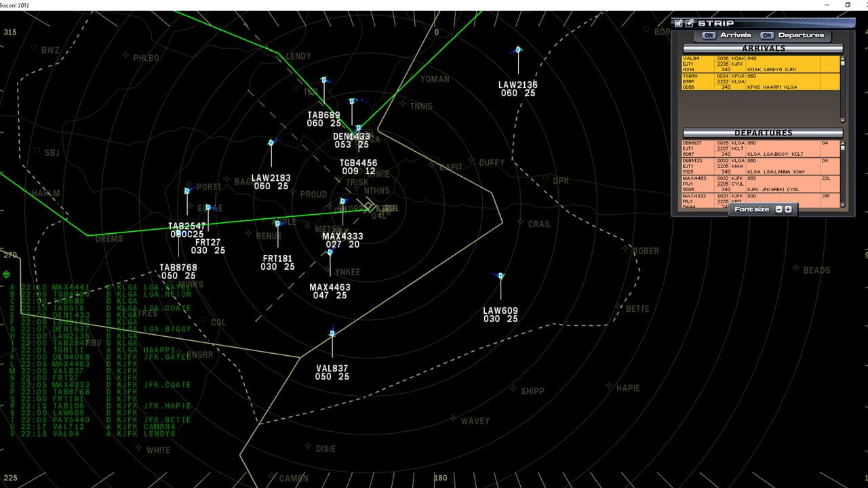
Task: Select DEN1637 row in flight list
Action: tap(100, 329)
